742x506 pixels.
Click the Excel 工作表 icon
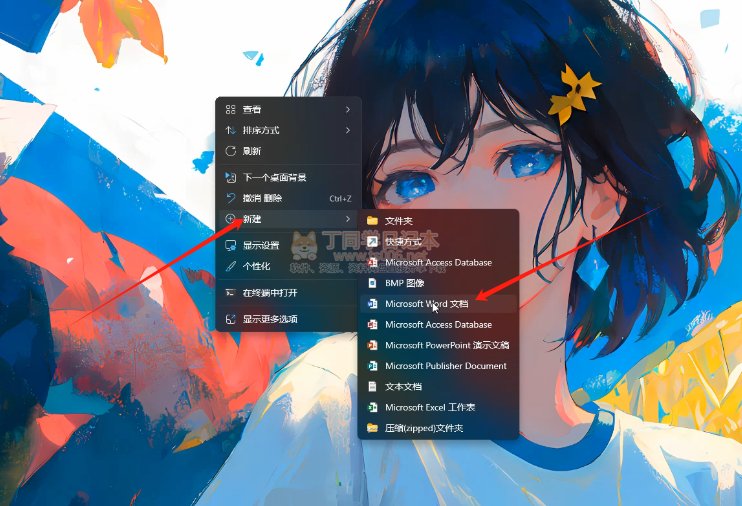point(372,407)
